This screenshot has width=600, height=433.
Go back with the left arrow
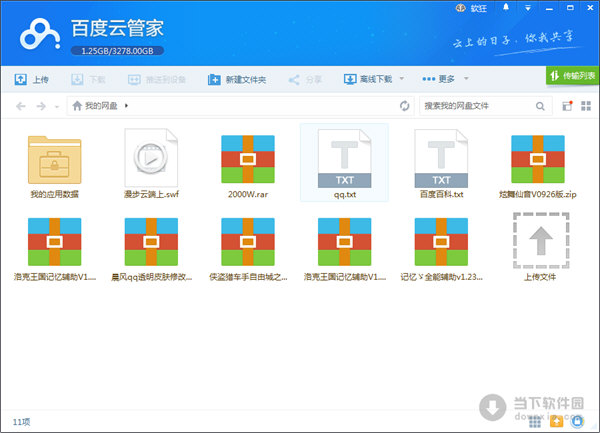(21, 106)
